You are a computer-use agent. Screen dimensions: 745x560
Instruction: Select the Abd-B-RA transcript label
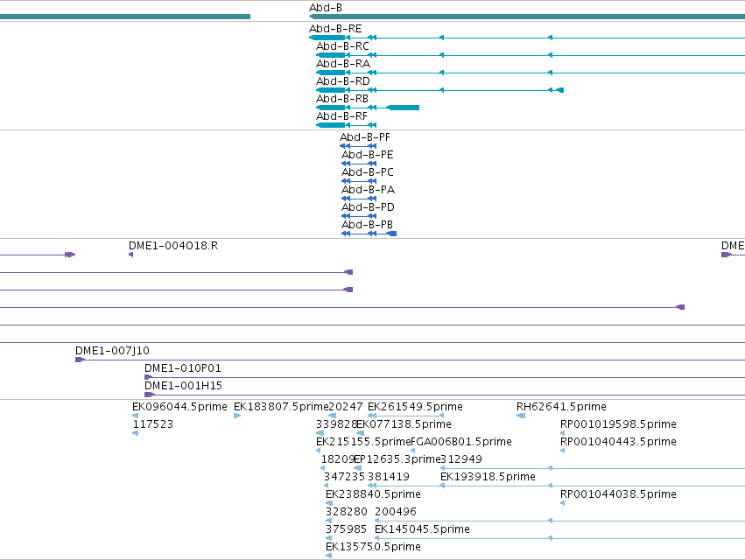[x=343, y=64]
